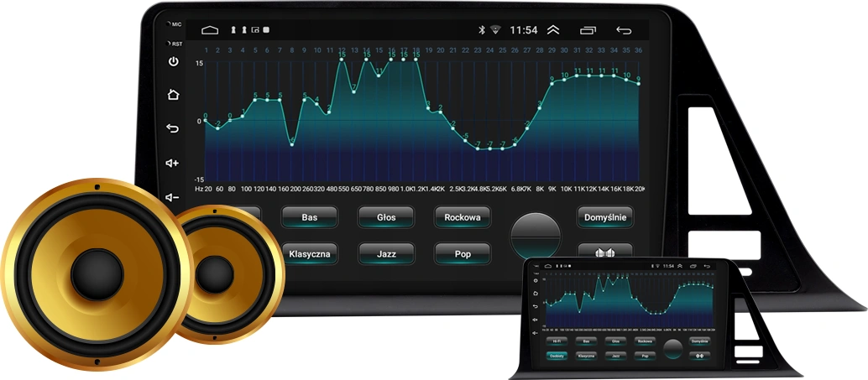Click the band 12 equalizer point
The width and height of the screenshot is (868, 380).
point(342,60)
